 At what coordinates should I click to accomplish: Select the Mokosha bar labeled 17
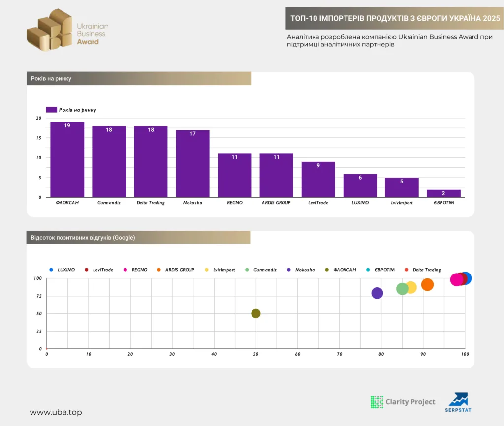192,163
